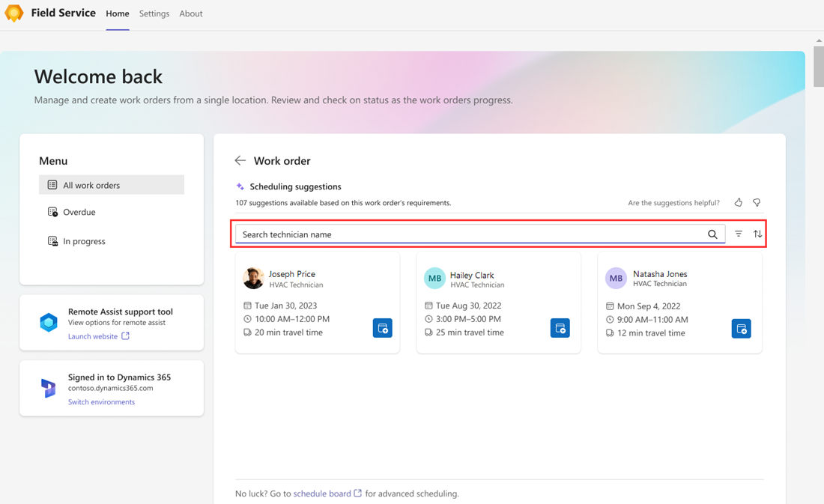Click Joseph Price's profile photo
This screenshot has width=824, height=504.
point(253,278)
